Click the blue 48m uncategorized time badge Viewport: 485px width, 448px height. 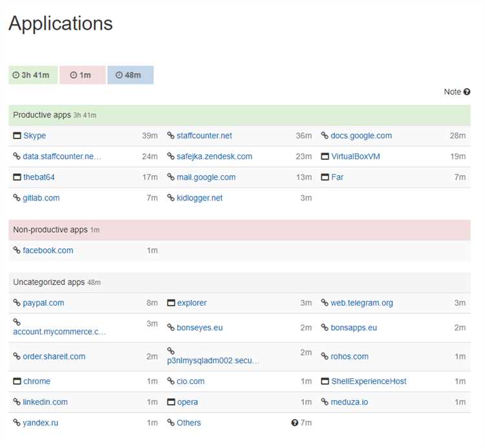130,75
